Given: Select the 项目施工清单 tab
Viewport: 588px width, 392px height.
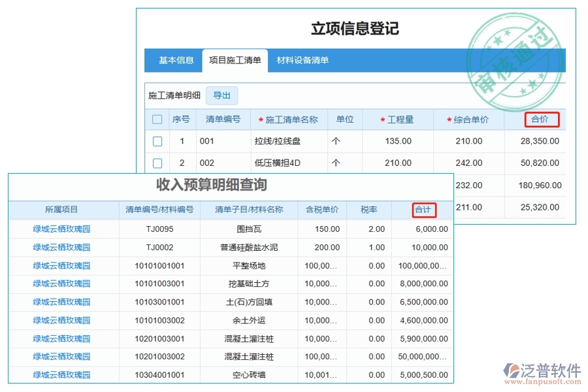Looking at the screenshot, I should 236,60.
